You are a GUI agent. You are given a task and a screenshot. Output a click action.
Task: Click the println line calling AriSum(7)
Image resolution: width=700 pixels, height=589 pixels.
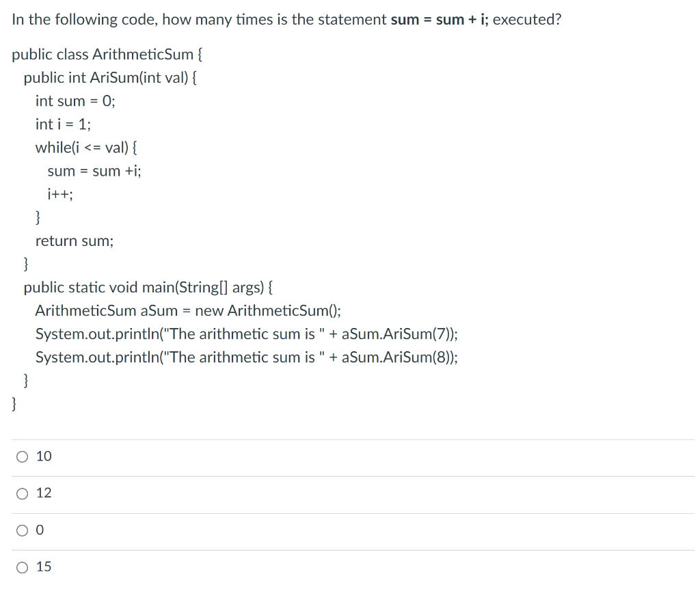tap(246, 333)
